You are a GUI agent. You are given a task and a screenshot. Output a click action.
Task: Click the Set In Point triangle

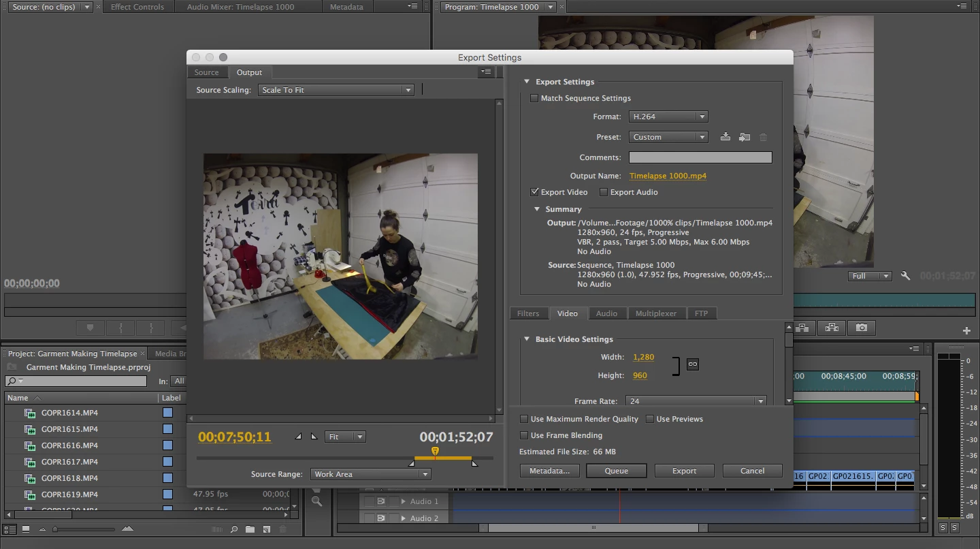coord(298,437)
